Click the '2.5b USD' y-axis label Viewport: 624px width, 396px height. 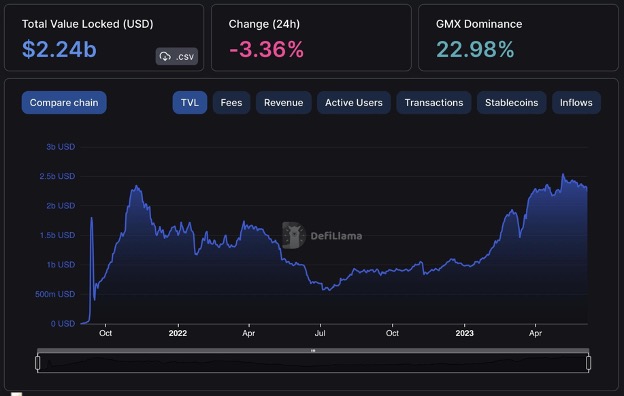(57, 176)
